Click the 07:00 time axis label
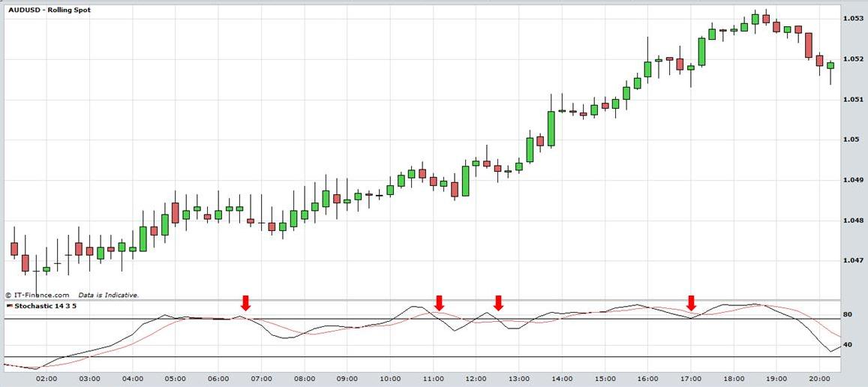 261,379
